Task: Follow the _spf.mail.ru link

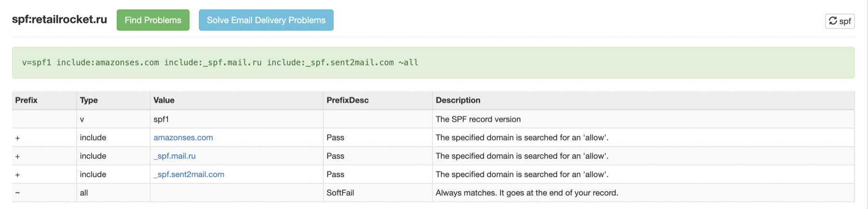Action: (x=175, y=156)
